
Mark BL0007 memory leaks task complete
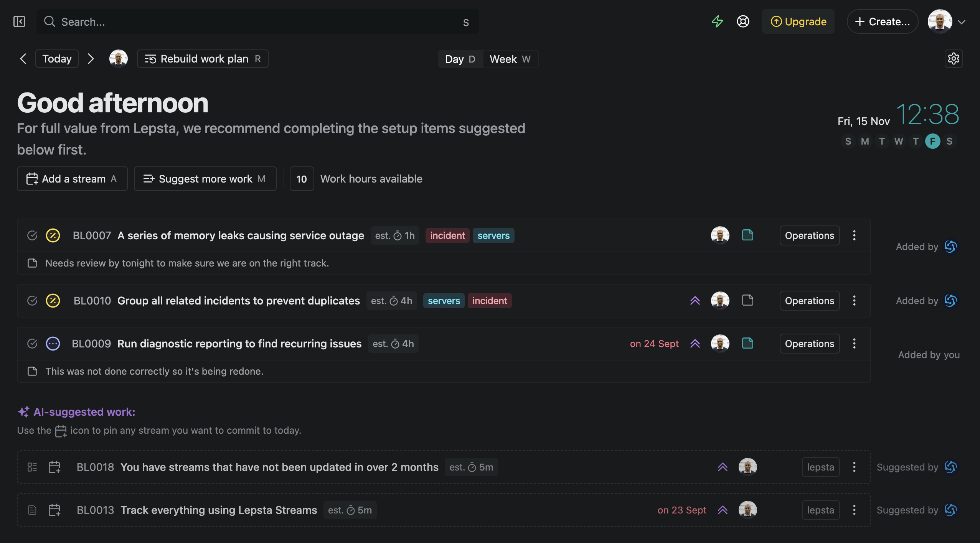coord(32,235)
